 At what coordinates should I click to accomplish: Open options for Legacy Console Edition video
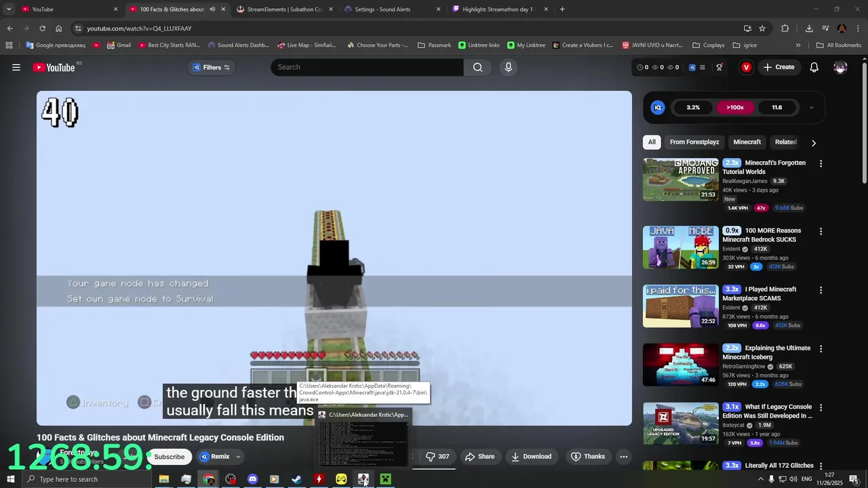[821, 408]
